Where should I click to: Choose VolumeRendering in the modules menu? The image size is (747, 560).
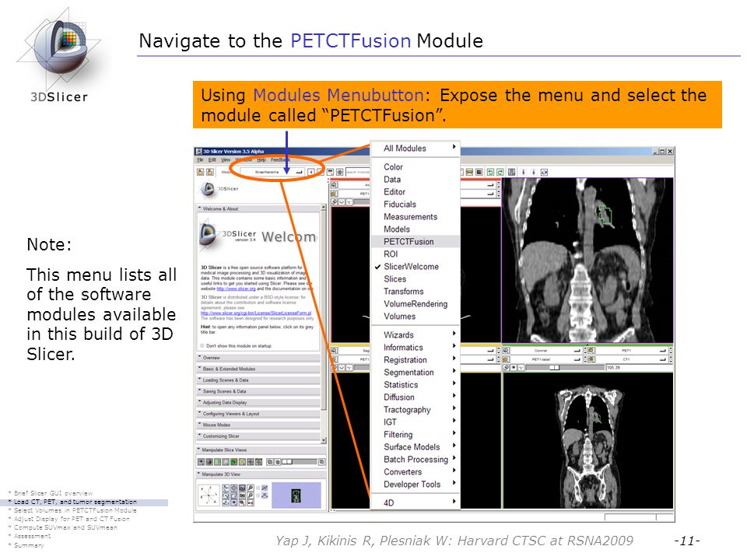415,304
